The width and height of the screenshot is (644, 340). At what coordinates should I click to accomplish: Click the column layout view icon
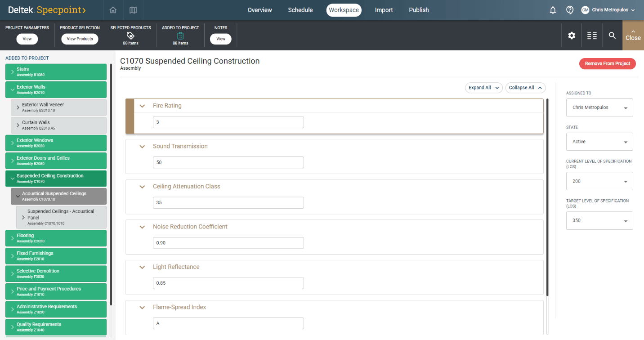click(592, 36)
